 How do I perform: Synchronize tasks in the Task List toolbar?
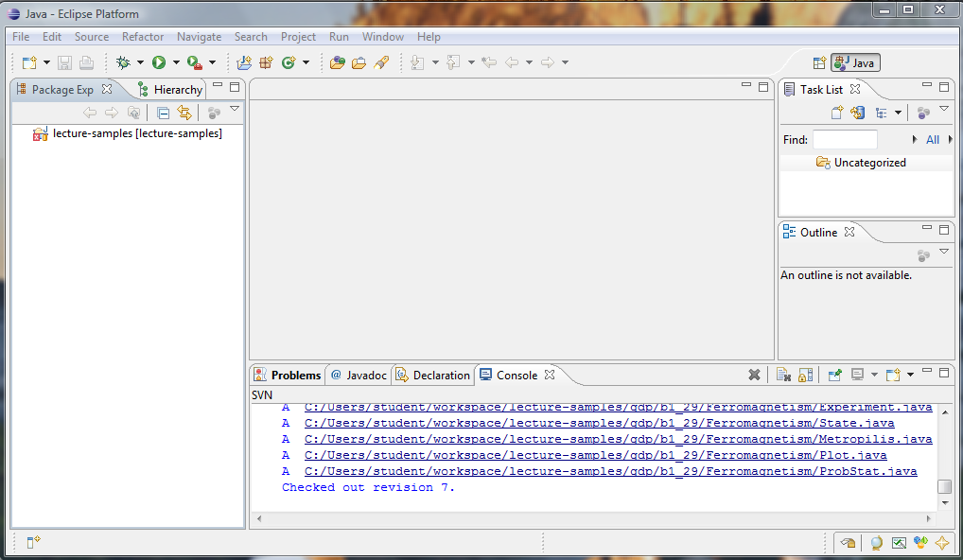tap(857, 113)
